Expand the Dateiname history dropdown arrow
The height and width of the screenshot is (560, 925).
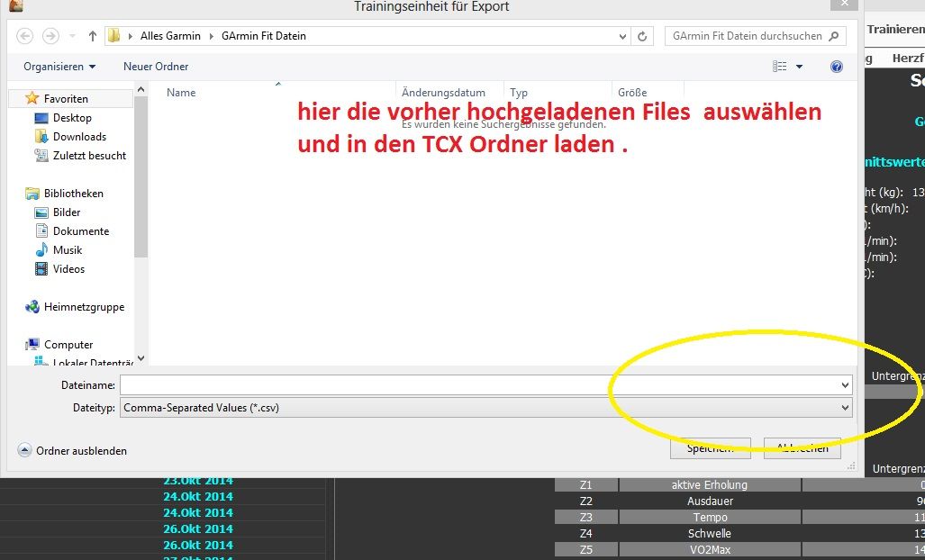point(845,385)
